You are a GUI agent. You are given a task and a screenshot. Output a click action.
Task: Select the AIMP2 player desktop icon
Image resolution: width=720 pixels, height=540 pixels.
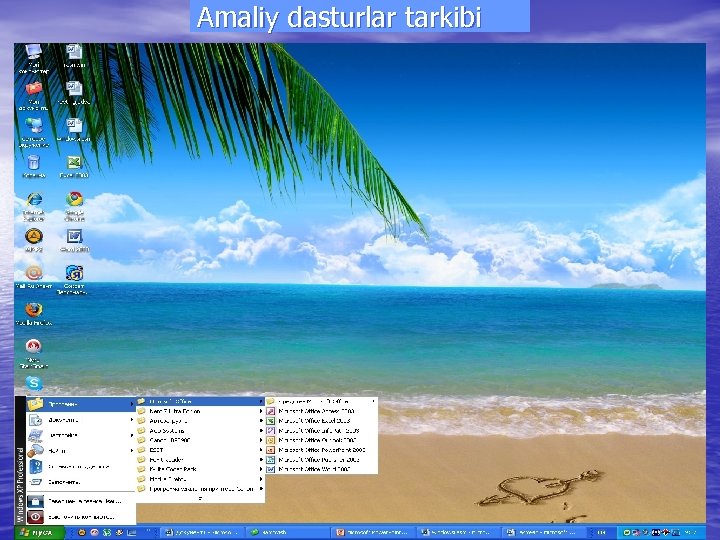[34, 240]
